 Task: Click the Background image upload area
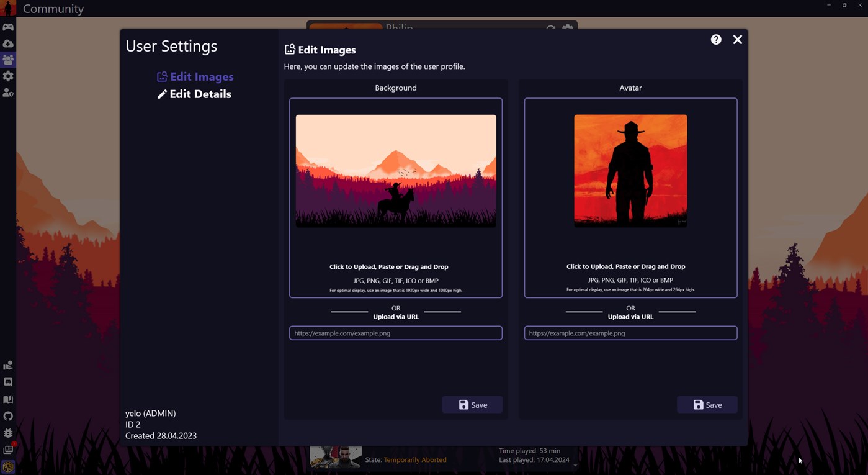click(396, 198)
